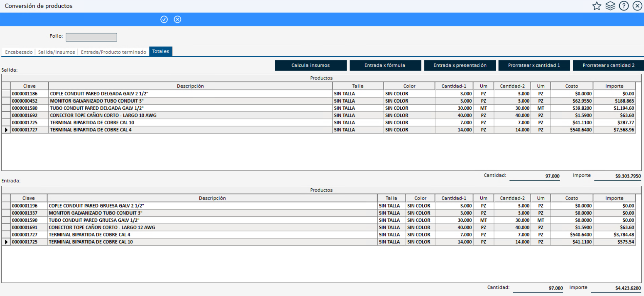Click Entrada x presentación button
Screen dimensions: 644x296
click(x=460, y=65)
